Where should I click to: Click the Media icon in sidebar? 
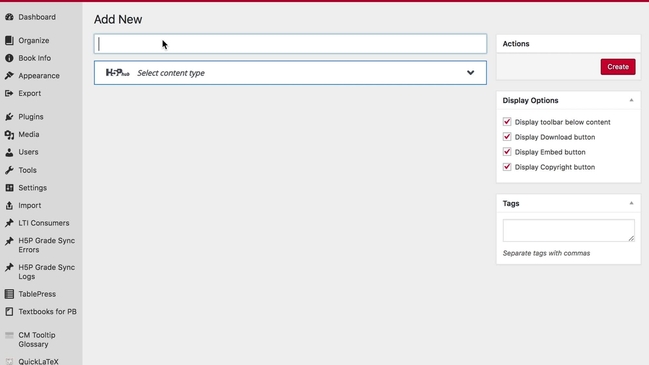9,134
